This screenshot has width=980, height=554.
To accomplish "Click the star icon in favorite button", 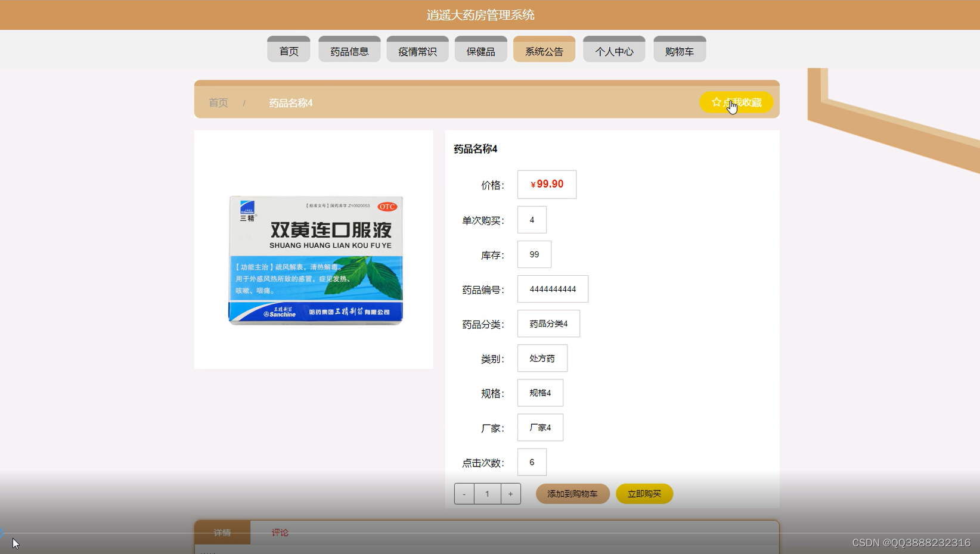I will click(x=717, y=102).
